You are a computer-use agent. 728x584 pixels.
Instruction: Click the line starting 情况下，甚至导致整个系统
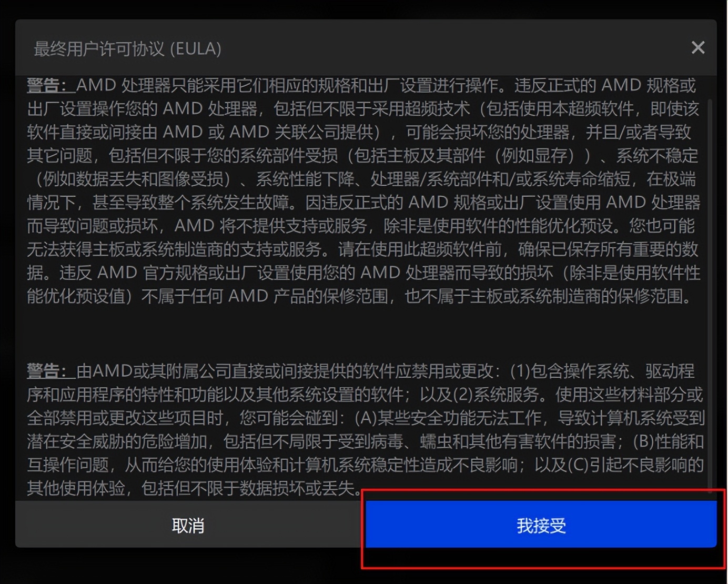tap(363, 203)
